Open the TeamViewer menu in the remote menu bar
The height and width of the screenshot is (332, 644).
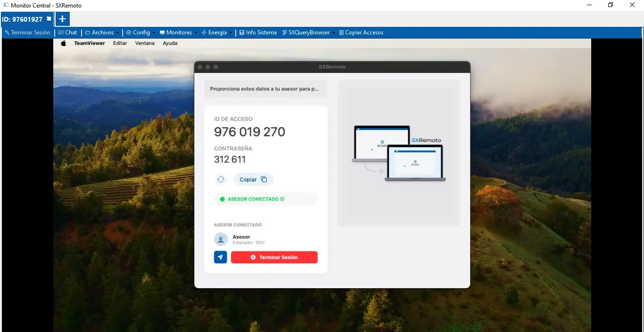(x=90, y=43)
